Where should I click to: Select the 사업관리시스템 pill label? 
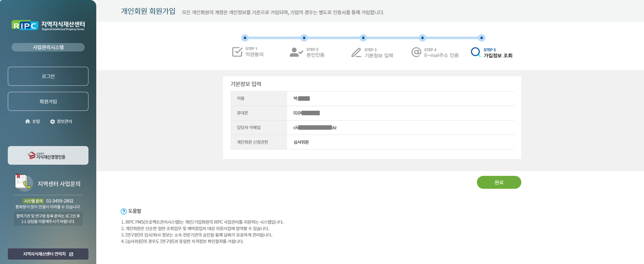(x=48, y=47)
